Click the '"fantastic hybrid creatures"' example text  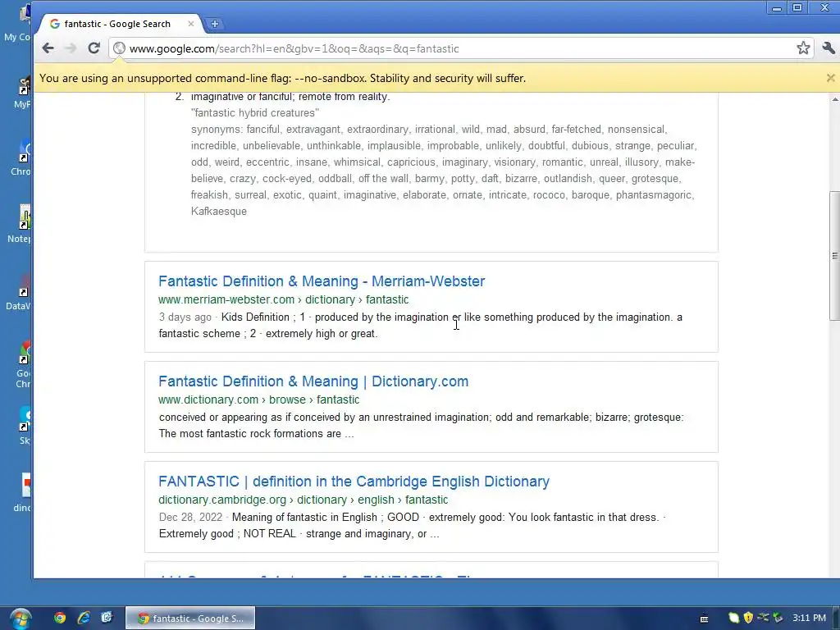[254, 113]
